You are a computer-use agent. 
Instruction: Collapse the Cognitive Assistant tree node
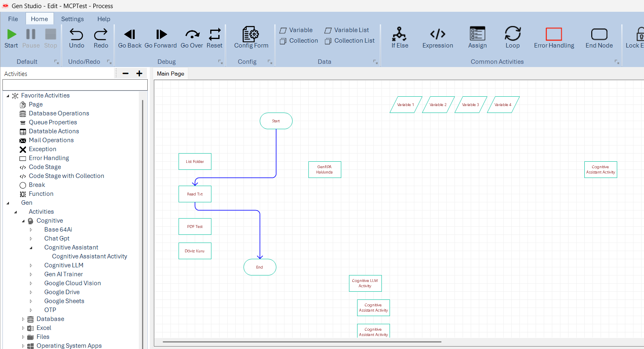pyautogui.click(x=31, y=247)
